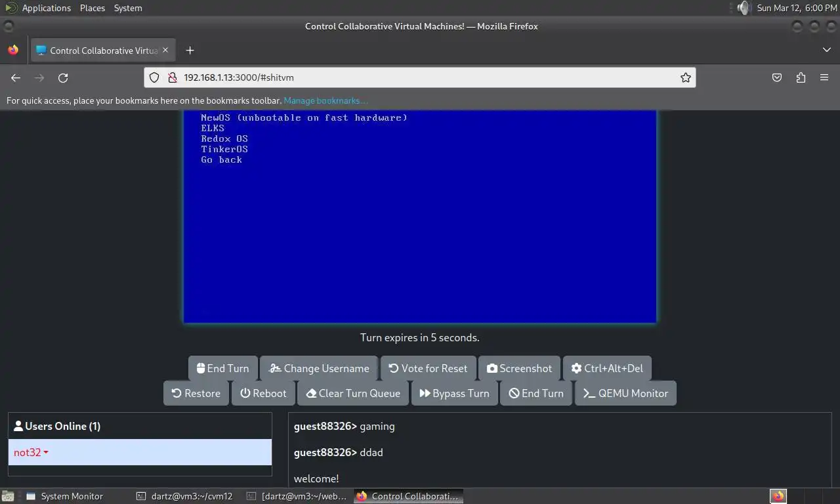Open the QEMU Monitor

coord(625,393)
